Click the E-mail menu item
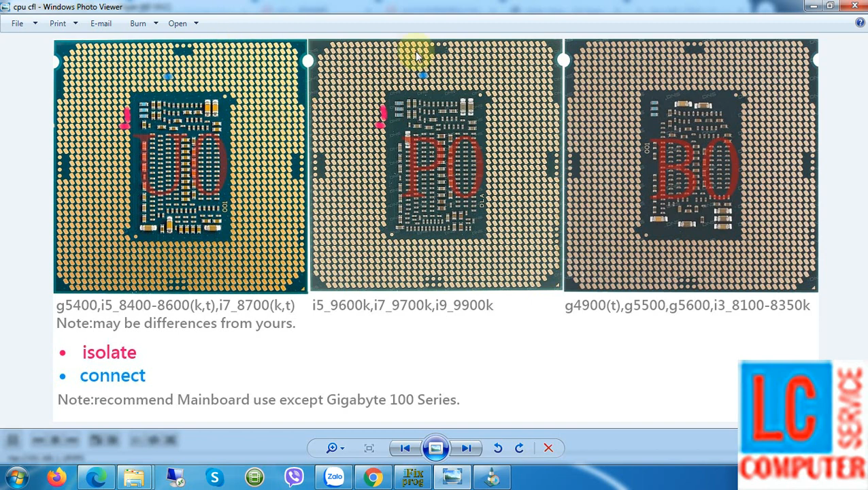 point(101,23)
